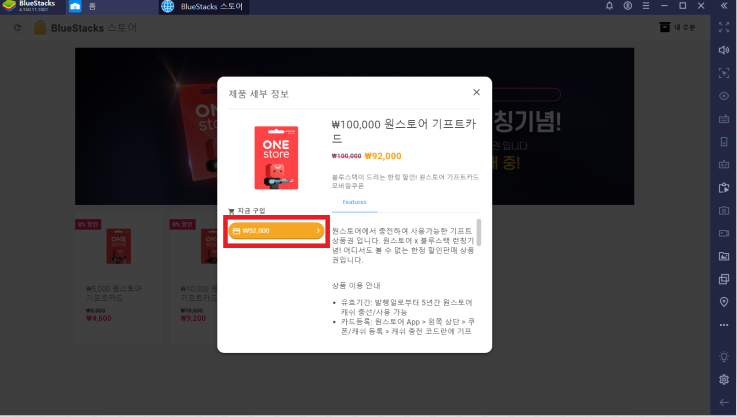The image size is (737, 417).
Task: Show more sidebar tools
Action: [724, 325]
